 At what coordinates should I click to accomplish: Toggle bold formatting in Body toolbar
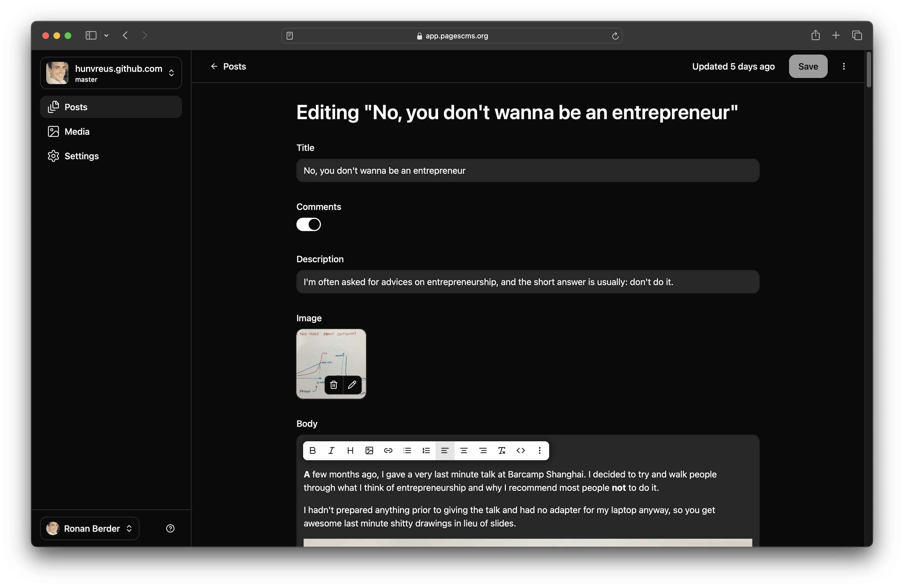[x=312, y=450]
